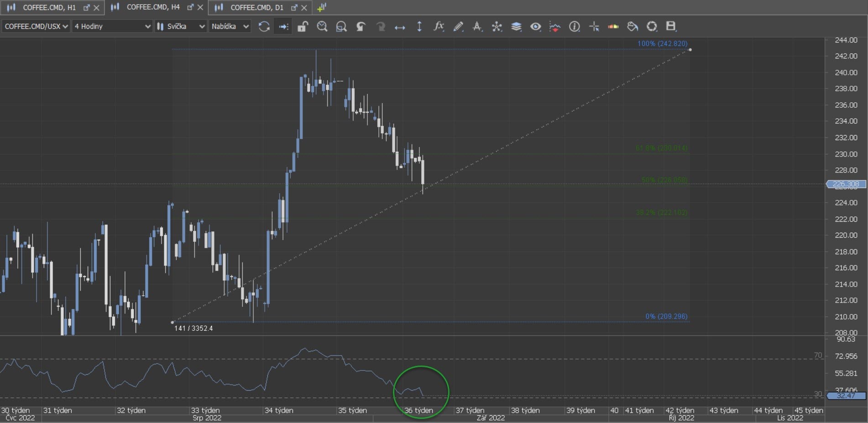
Task: Click the colored bars indicator icon
Action: coord(613,26)
